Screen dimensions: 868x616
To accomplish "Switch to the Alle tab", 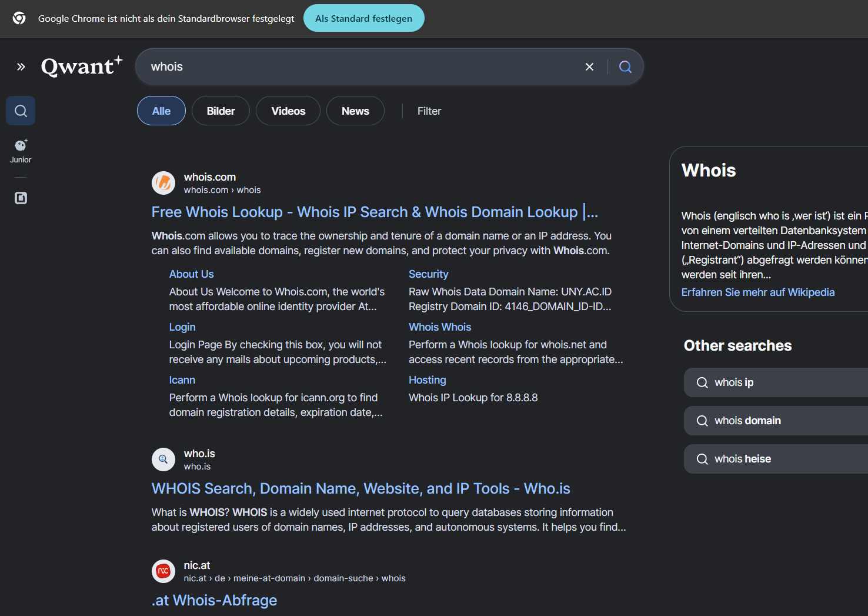I will 161,111.
